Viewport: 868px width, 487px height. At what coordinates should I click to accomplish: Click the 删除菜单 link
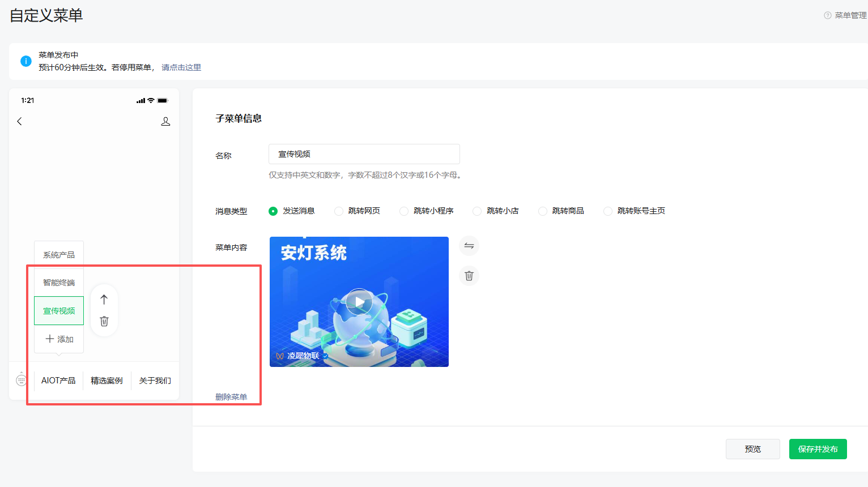[231, 397]
